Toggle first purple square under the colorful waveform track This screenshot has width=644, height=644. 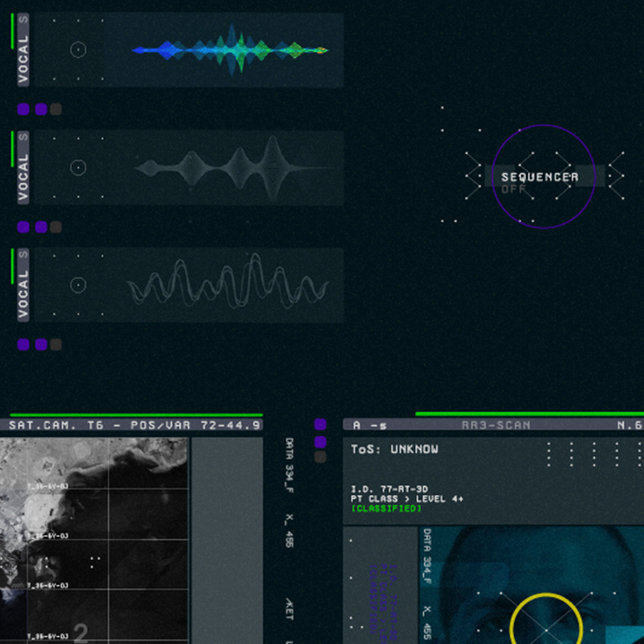23,109
